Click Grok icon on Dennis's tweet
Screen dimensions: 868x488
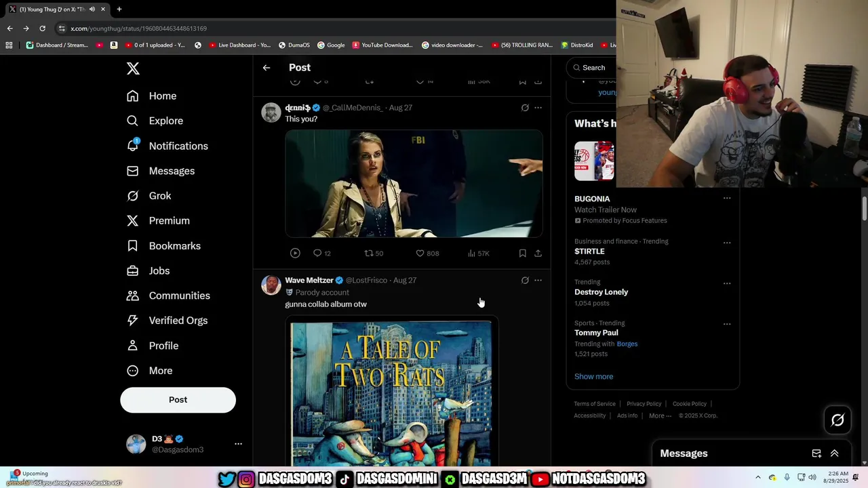(x=525, y=108)
